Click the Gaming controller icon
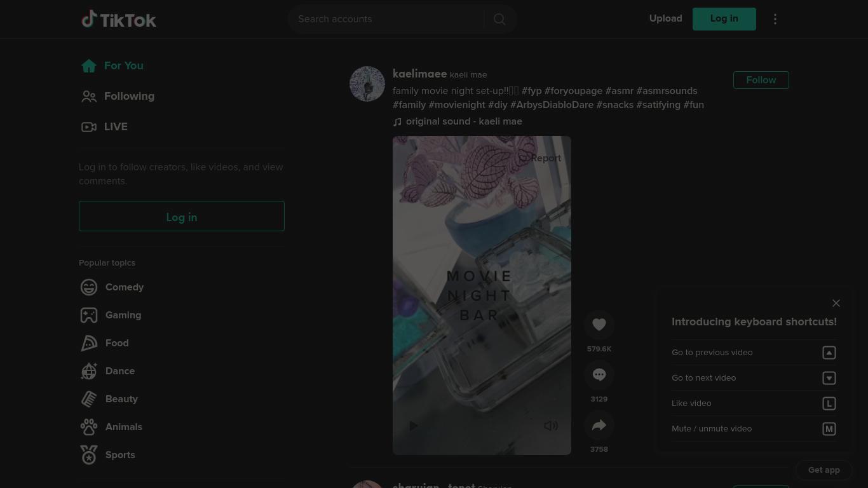868x488 pixels. click(x=89, y=315)
